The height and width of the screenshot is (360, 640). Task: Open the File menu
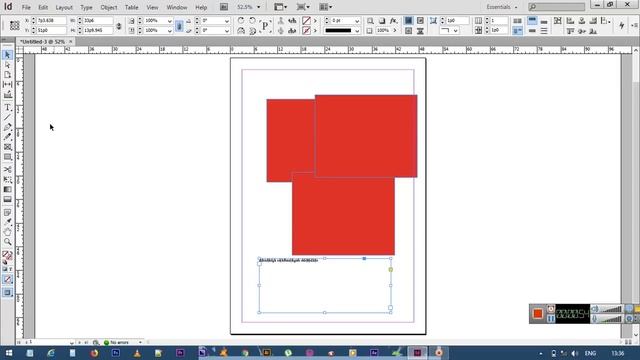(x=26, y=7)
